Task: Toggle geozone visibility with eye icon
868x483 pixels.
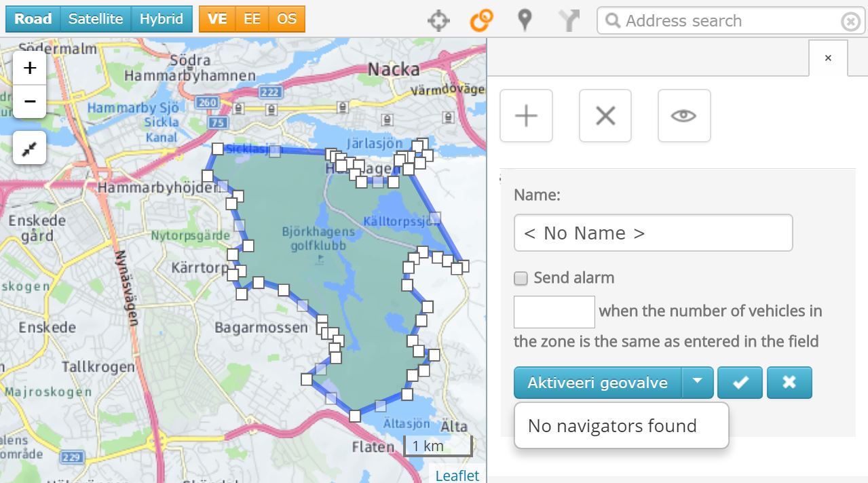Action: pos(683,116)
